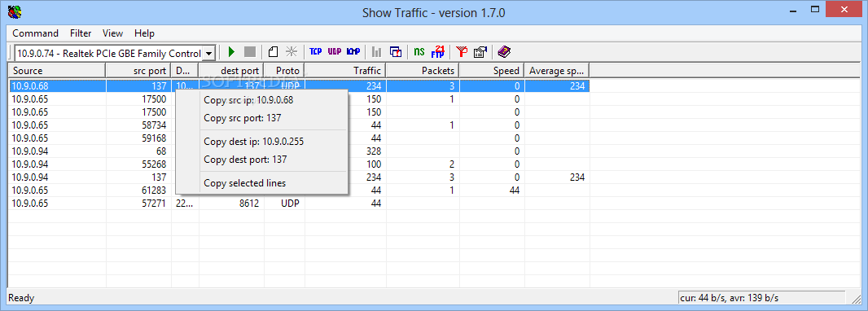Select the row with src port 59168
Viewport: 868px width, 311px height.
299,138
